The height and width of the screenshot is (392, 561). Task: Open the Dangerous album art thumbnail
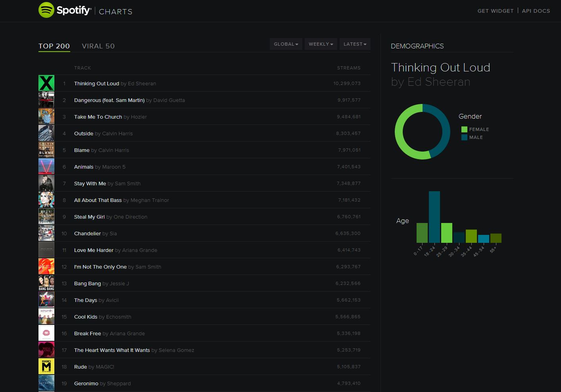coord(46,100)
